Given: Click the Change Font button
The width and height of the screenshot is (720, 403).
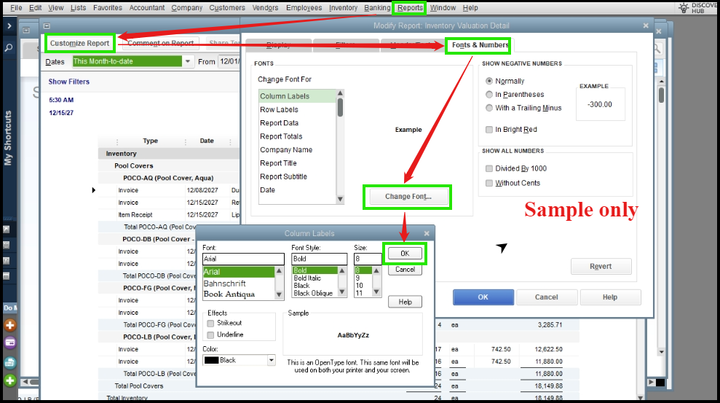Looking at the screenshot, I should [408, 196].
